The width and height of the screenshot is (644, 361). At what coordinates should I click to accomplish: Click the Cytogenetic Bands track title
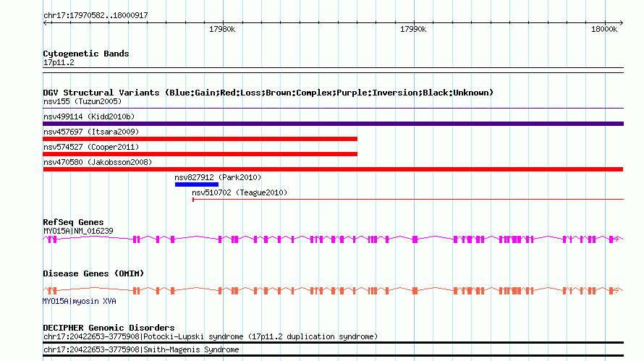click(x=86, y=54)
